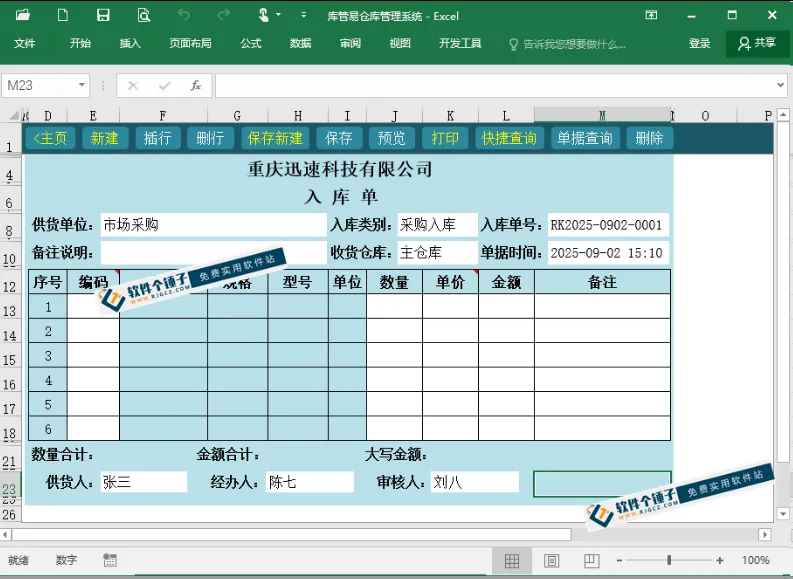Click the 入库单号 cell RK2025-0902-0001

click(x=608, y=225)
